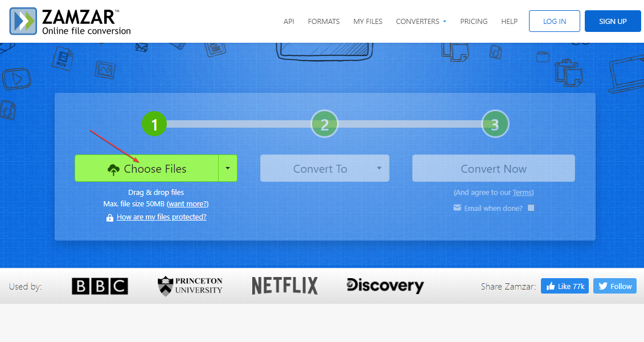644x342 pixels.
Task: Click the Twitter Follow button
Action: pos(615,286)
